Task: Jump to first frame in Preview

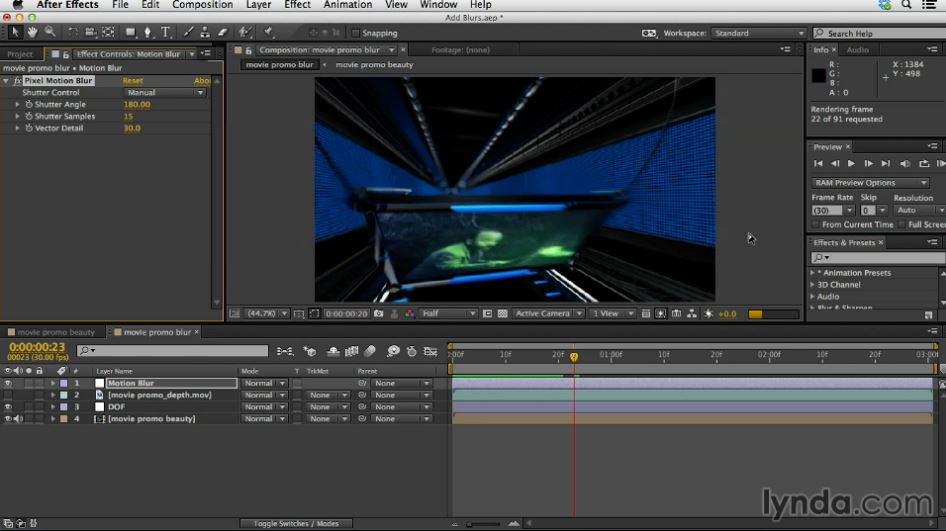Action: point(818,164)
